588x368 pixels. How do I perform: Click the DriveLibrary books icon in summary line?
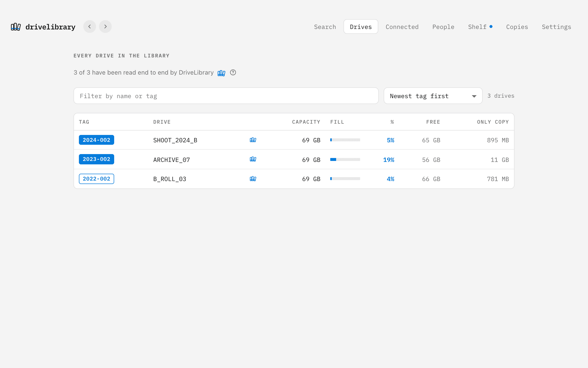(x=221, y=73)
